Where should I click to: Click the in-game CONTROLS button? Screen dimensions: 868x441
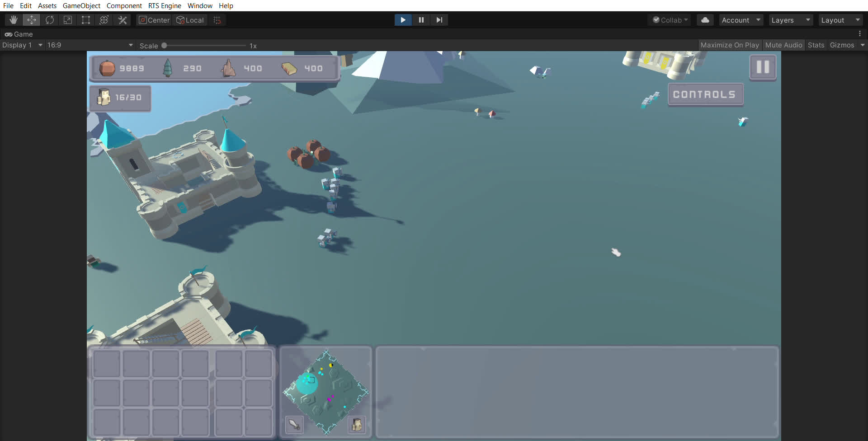705,94
